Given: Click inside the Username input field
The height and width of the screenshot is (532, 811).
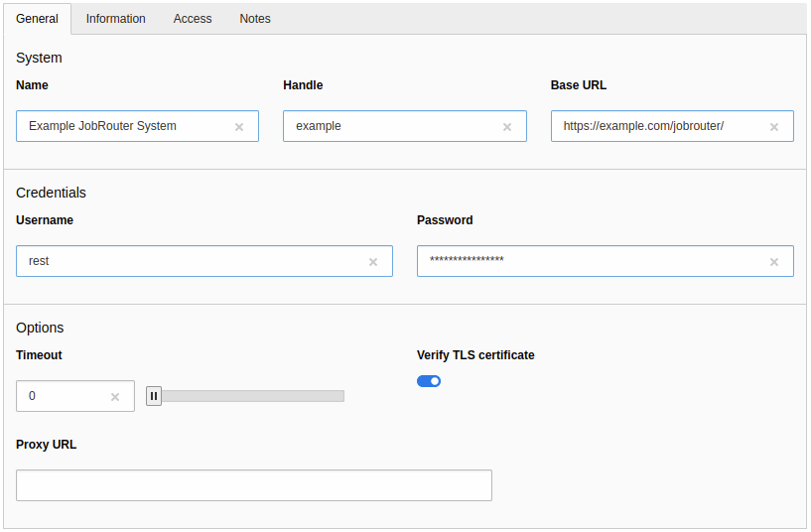Looking at the screenshot, I should pos(189,261).
